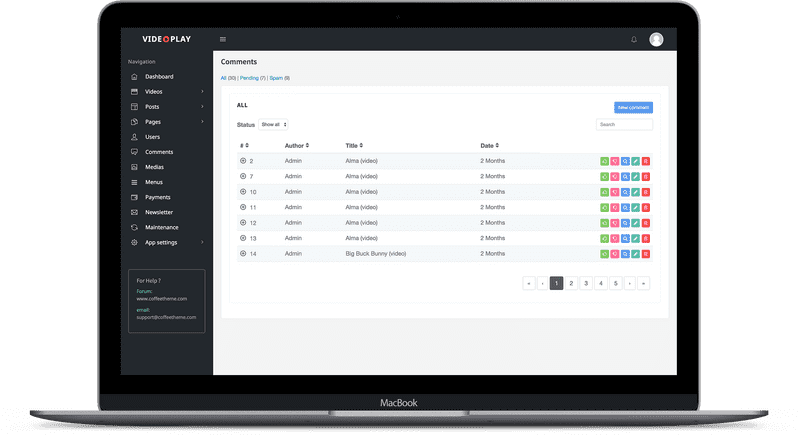800x435 pixels.
Task: Delete comment 14 with red trash icon
Action: tap(645, 253)
